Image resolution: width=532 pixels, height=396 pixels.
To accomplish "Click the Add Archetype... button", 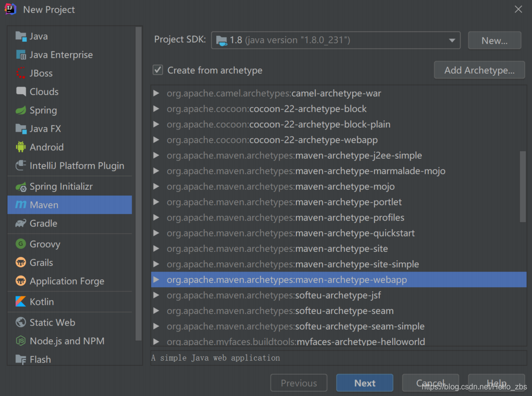I will (480, 70).
